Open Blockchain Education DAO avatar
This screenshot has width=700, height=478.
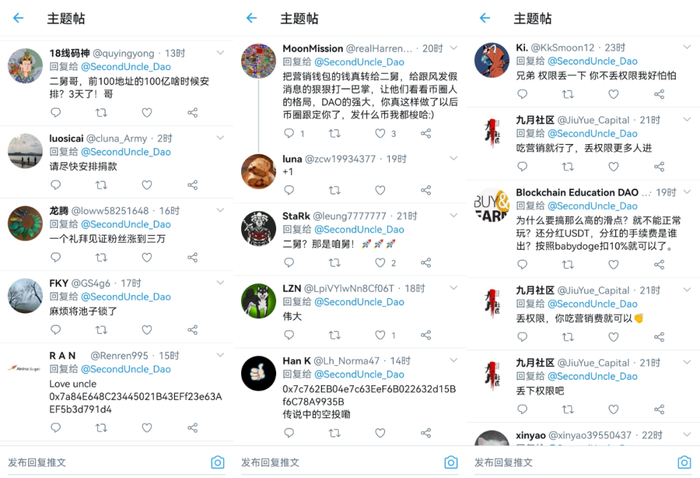point(492,205)
